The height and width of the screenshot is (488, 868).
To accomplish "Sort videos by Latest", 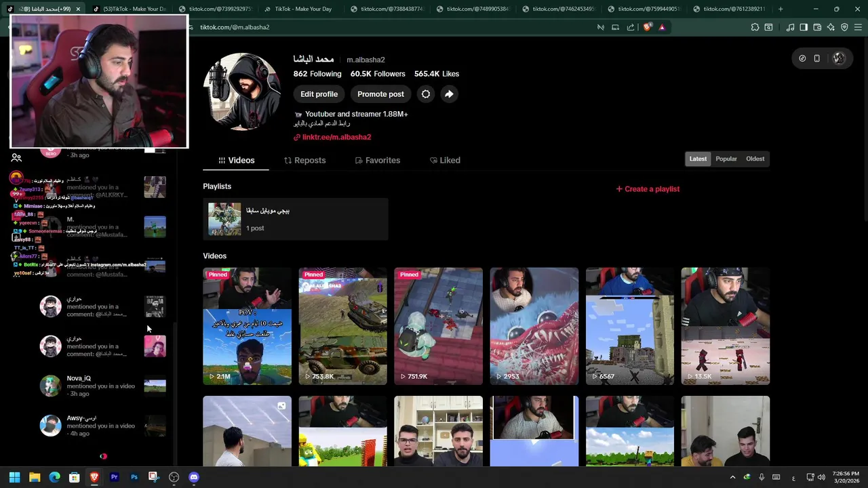I will [698, 159].
